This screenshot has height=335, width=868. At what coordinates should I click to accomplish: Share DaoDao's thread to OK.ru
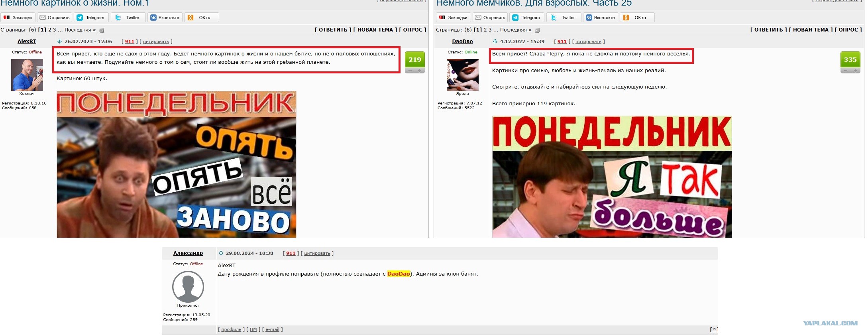(x=637, y=18)
